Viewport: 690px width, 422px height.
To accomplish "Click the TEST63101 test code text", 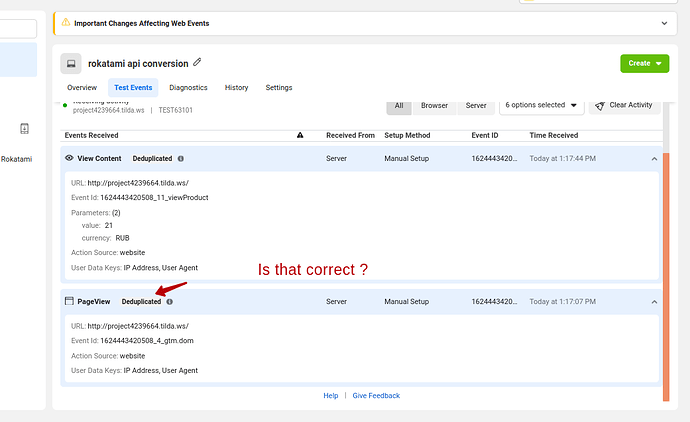I will (x=176, y=110).
